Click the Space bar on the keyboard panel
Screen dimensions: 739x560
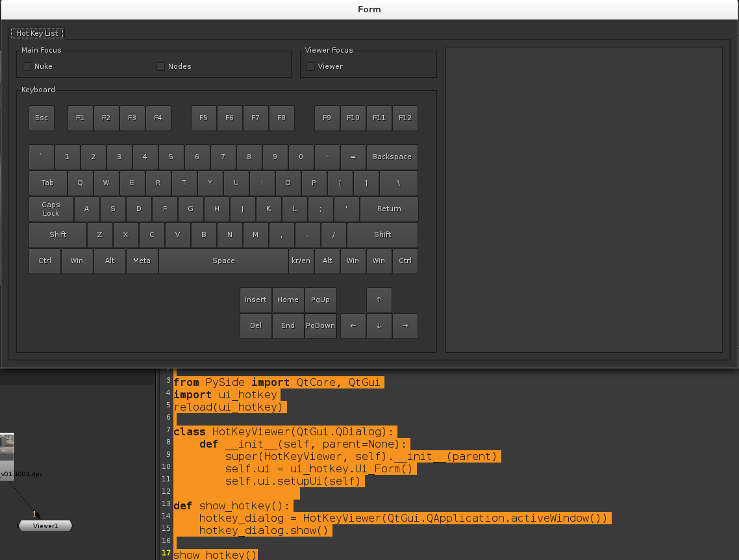223,260
